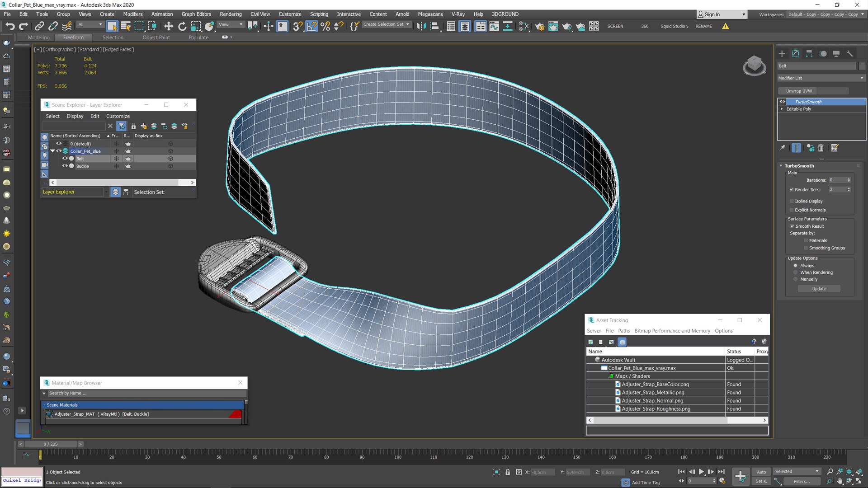Click the ViewCube in viewport
The width and height of the screenshot is (868, 488).
click(x=754, y=66)
